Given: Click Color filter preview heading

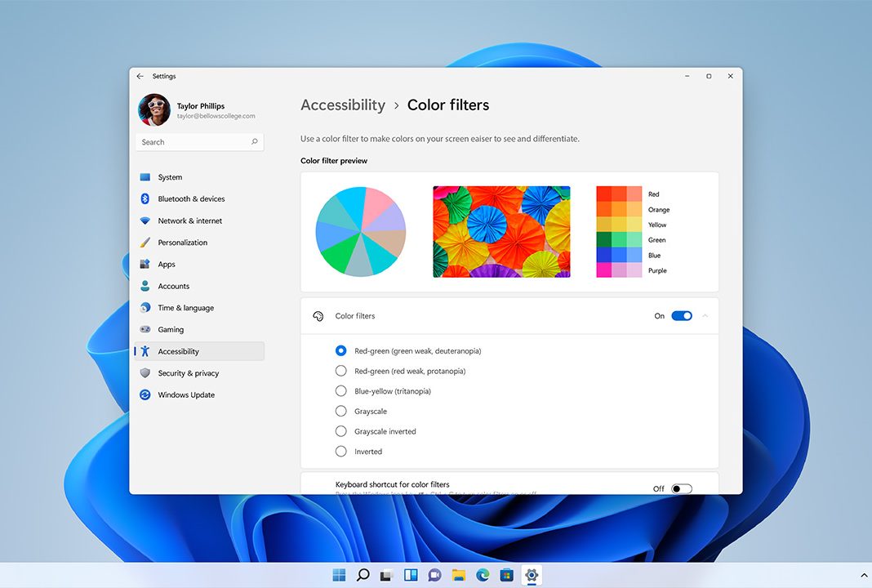Looking at the screenshot, I should pos(334,161).
